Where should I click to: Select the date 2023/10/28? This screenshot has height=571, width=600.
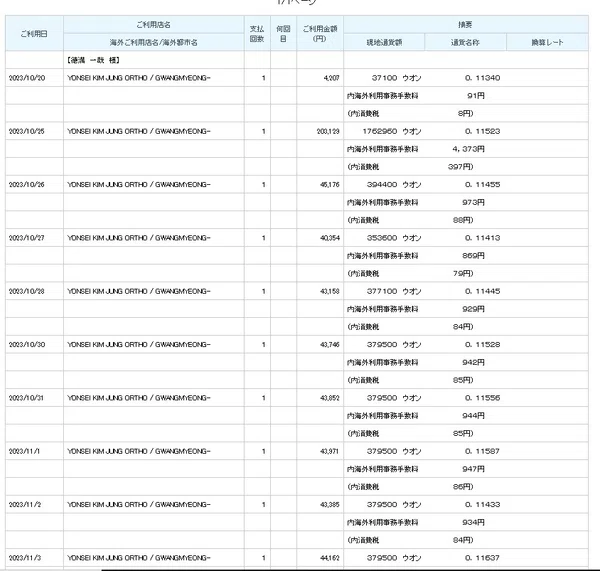click(x=27, y=291)
